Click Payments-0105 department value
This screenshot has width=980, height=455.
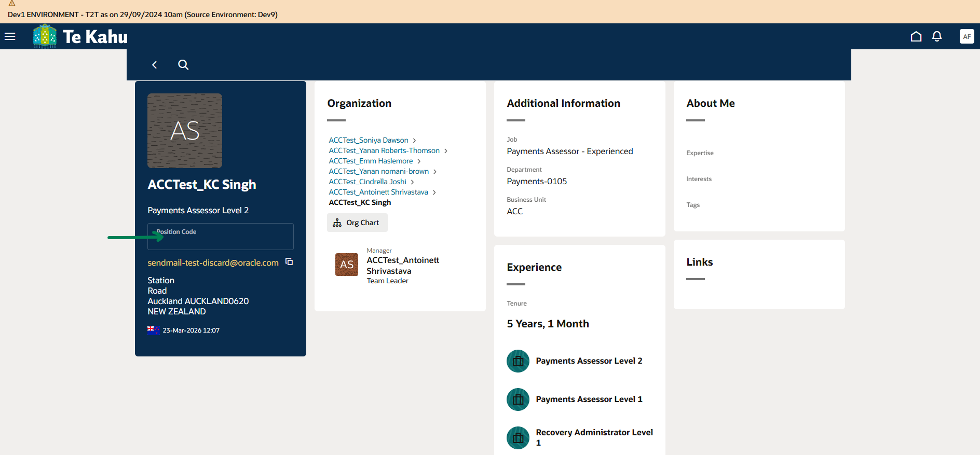[537, 181]
